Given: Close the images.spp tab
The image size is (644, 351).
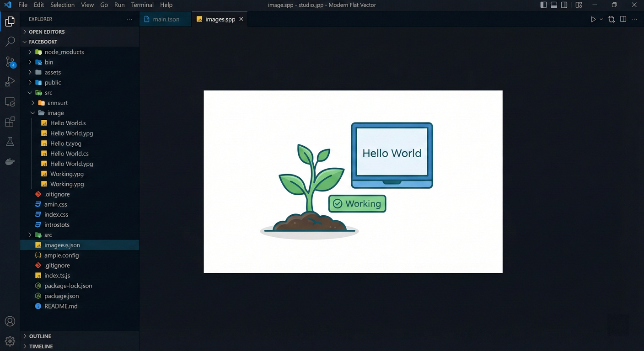Looking at the screenshot, I should tap(241, 19).
